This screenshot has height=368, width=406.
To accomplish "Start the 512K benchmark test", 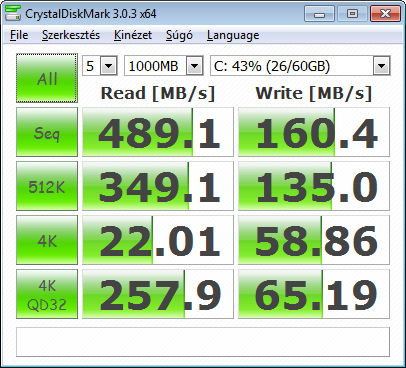I will tap(47, 186).
